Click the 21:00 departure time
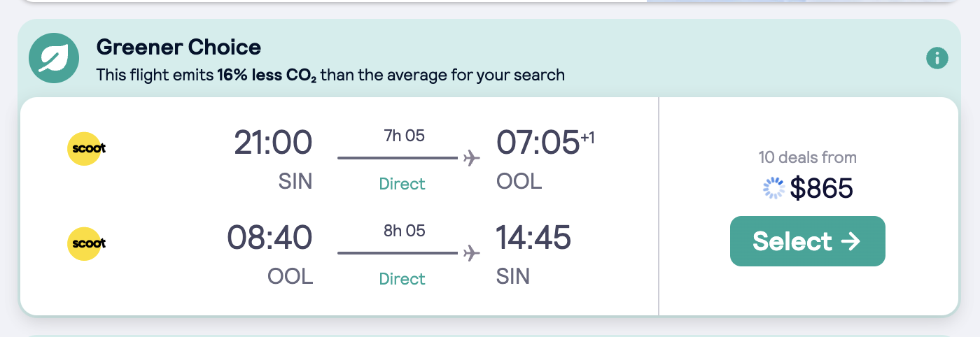This screenshot has width=980, height=337. [x=273, y=143]
